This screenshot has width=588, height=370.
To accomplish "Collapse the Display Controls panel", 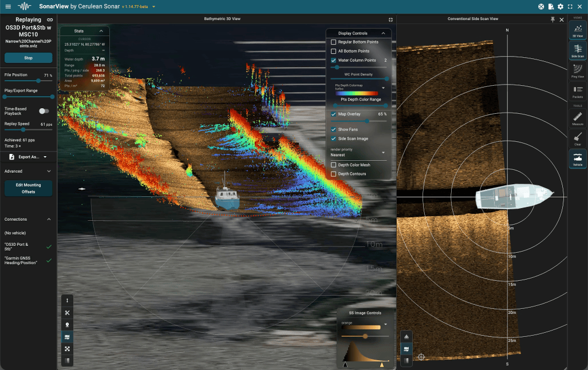I will click(x=383, y=33).
